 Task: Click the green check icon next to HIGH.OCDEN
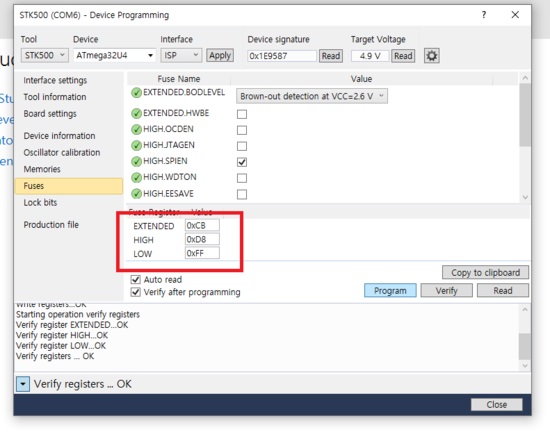[136, 129]
